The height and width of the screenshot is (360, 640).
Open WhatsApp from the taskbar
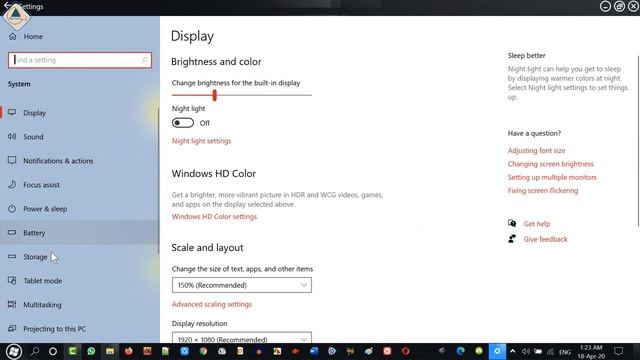[x=91, y=351]
